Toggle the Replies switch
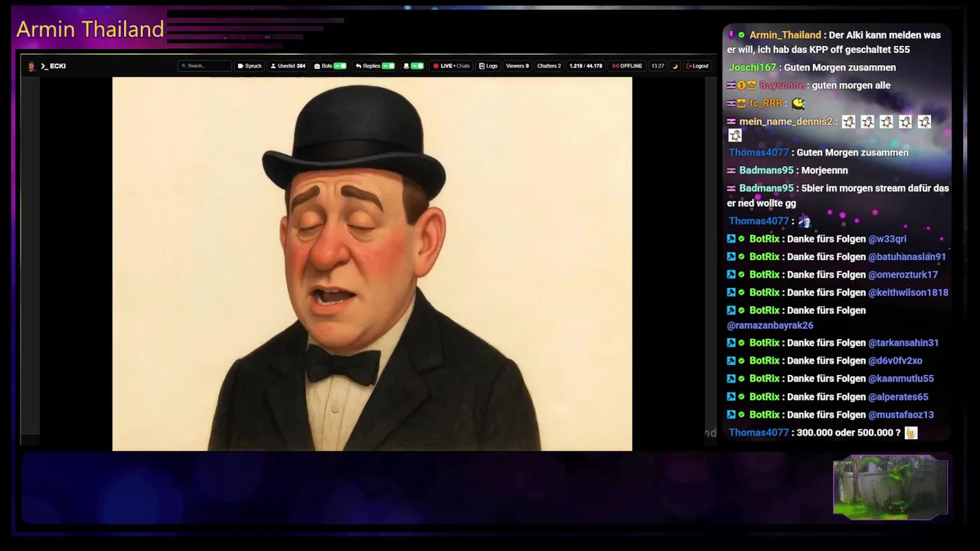The width and height of the screenshot is (980, 551). click(x=388, y=66)
